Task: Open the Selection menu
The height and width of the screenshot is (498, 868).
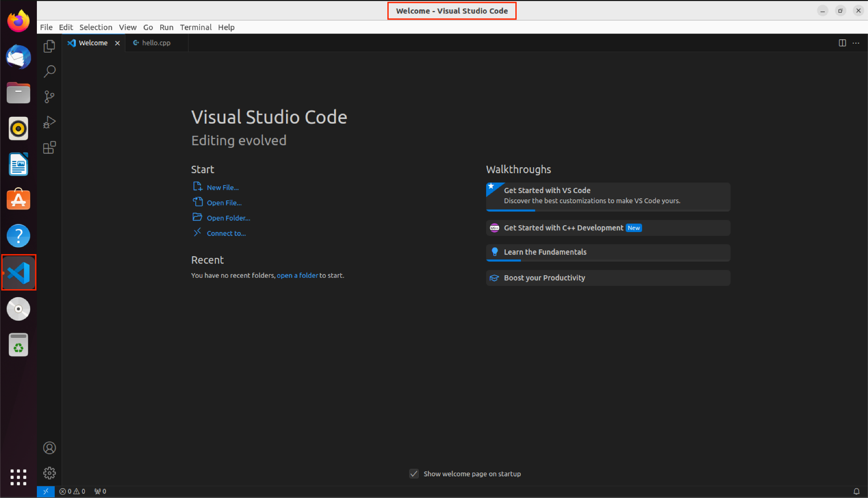Action: point(96,27)
